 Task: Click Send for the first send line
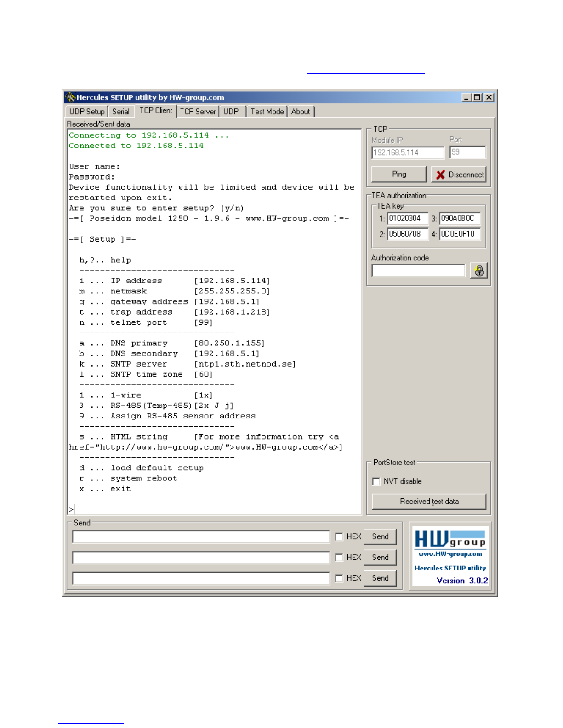(x=380, y=536)
